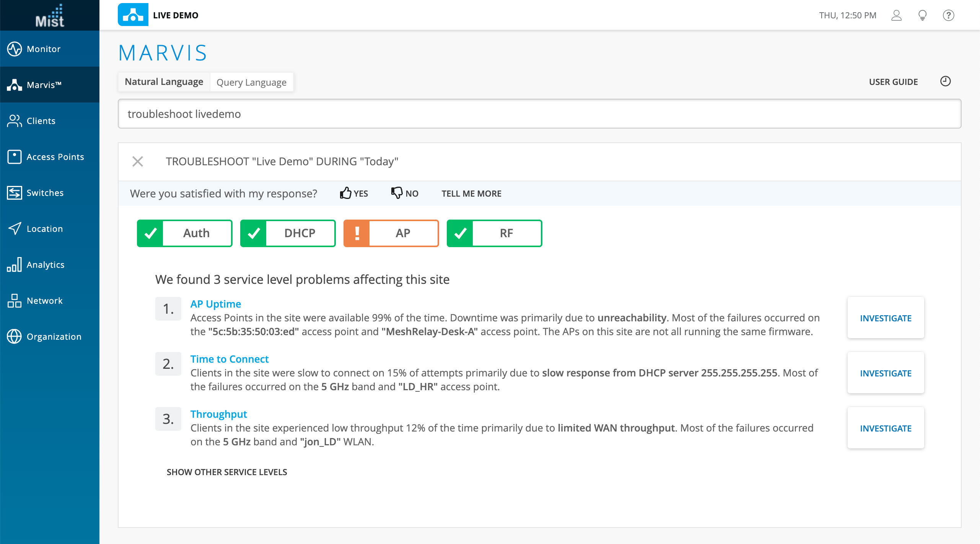The image size is (980, 544).
Task: Select the Natural Language tab
Action: [x=164, y=82]
